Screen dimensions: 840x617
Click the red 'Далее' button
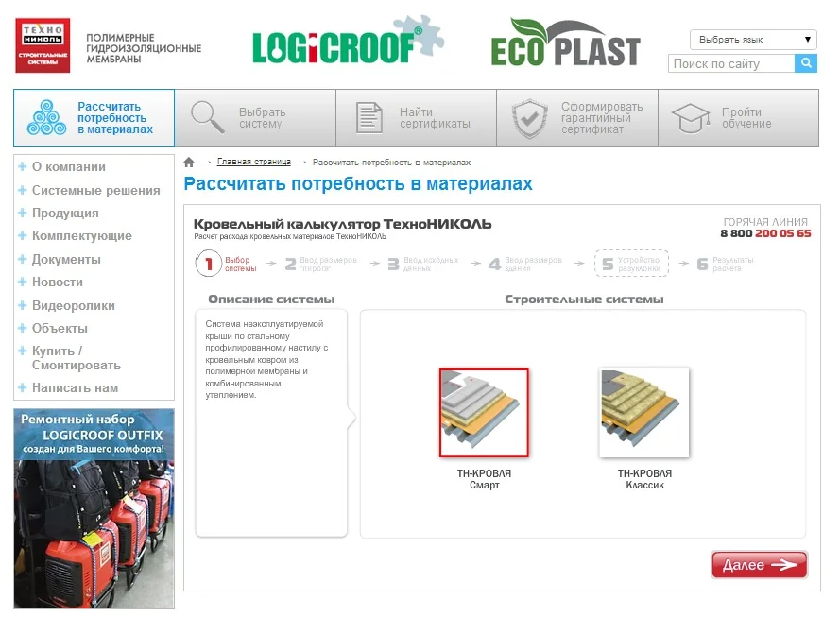(759, 565)
